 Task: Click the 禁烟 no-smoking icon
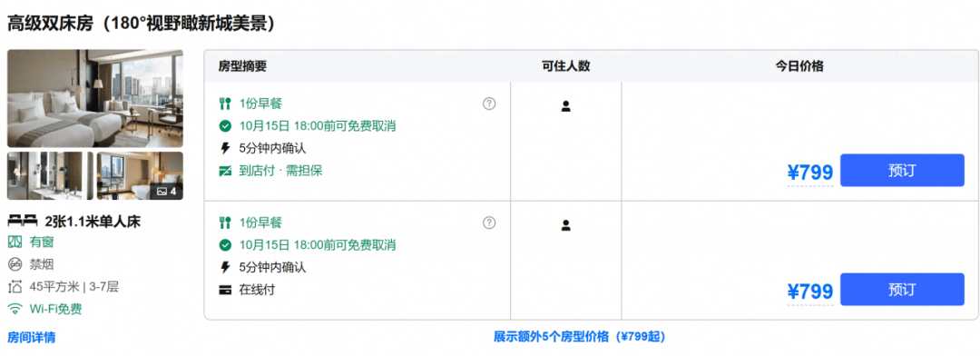tap(15, 264)
